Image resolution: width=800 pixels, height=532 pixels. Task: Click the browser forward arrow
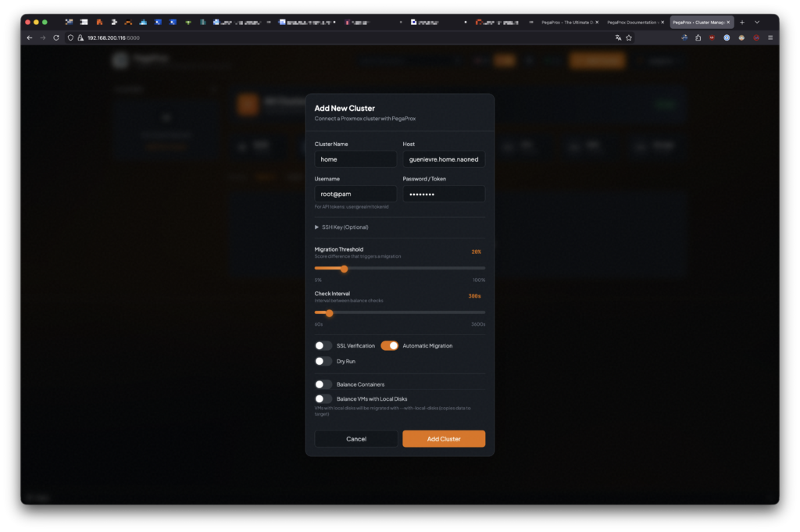pos(43,37)
